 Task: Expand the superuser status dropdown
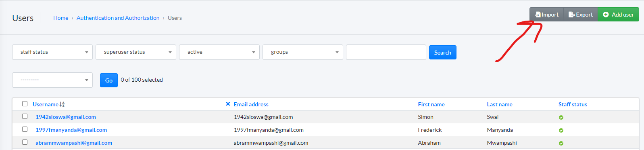point(136,52)
